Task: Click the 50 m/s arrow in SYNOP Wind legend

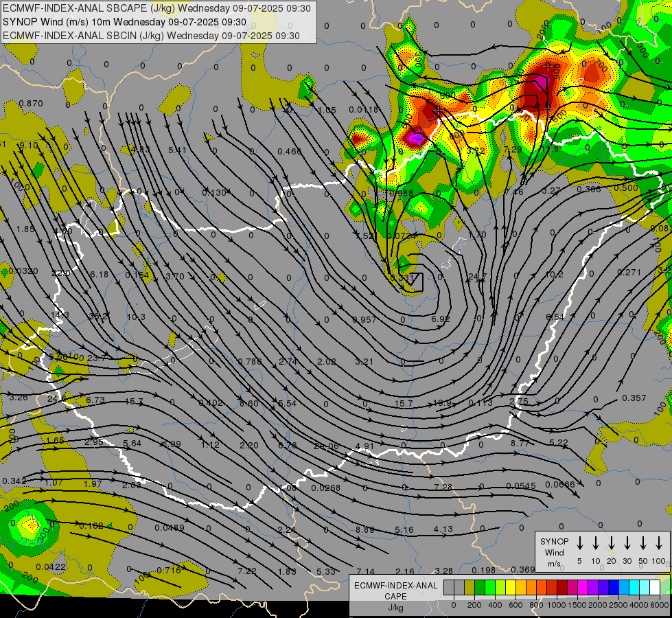Action: click(643, 543)
